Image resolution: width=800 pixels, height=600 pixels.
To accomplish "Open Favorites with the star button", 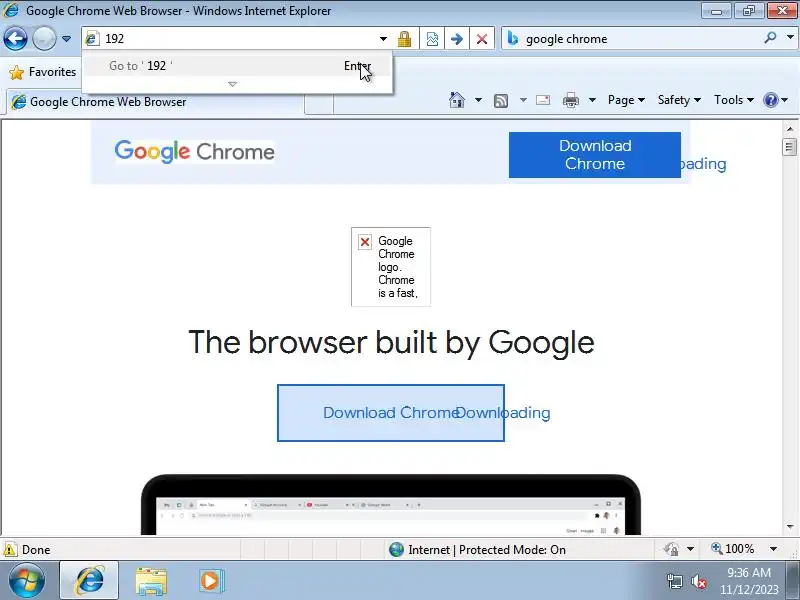I will pyautogui.click(x=43, y=72).
